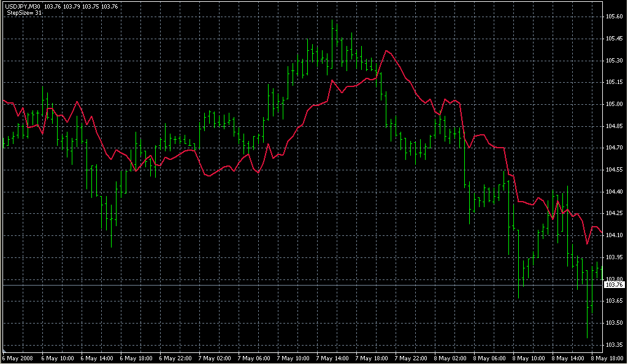
Task: Click the 103.75 low value in chart header
Action: tap(91, 6)
